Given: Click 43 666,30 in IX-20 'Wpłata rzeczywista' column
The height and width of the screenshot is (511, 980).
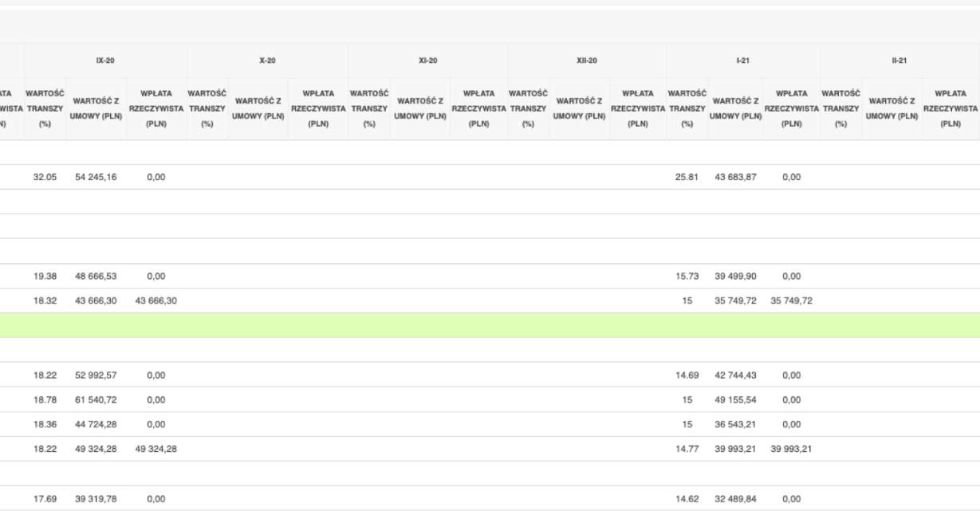Looking at the screenshot, I should coord(156,301).
